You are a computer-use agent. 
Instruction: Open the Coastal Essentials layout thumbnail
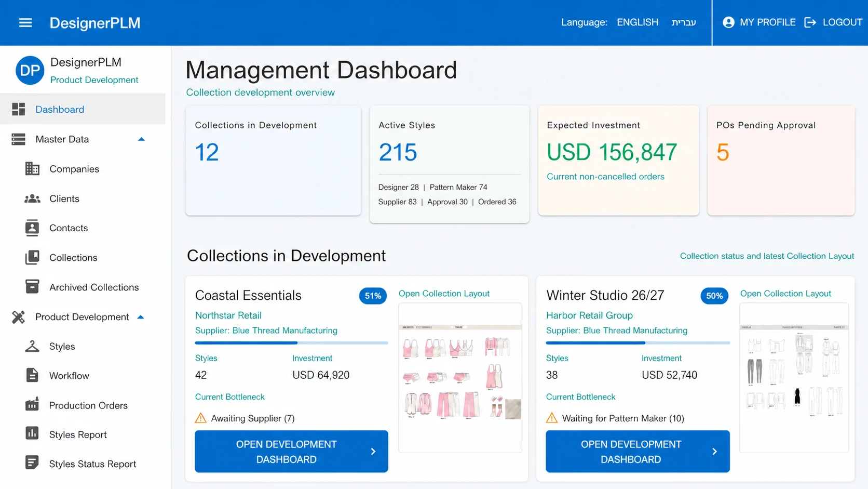(x=460, y=378)
